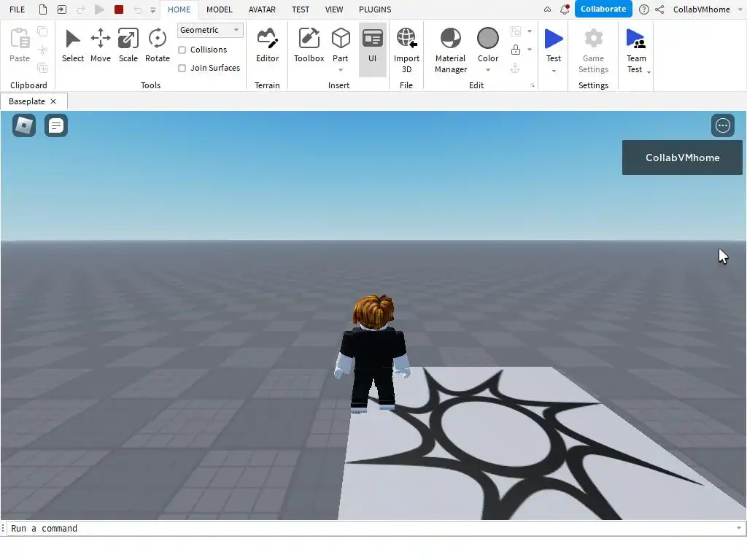Enable the Join Surfaces checkbox
The height and width of the screenshot is (560, 747).
tap(182, 68)
